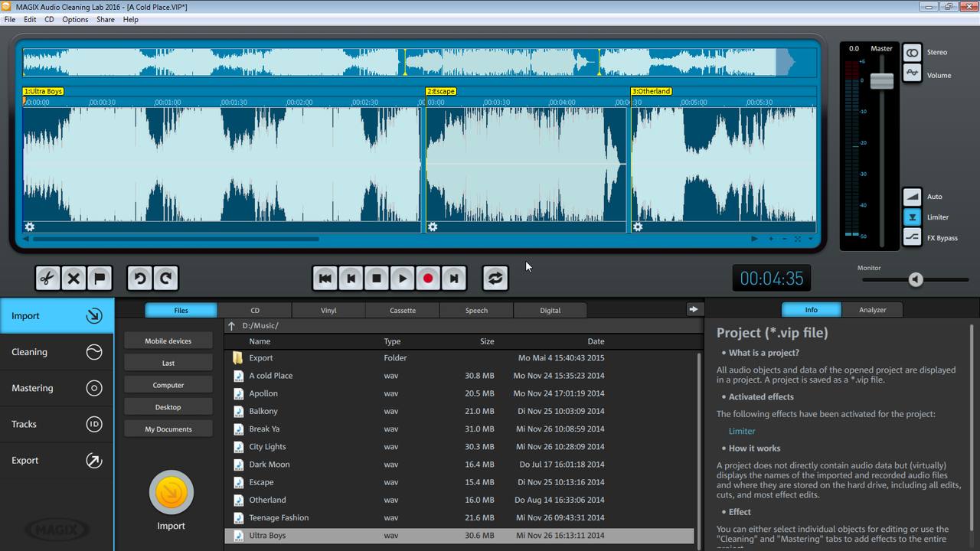Adjust the Master volume fader

point(882,81)
